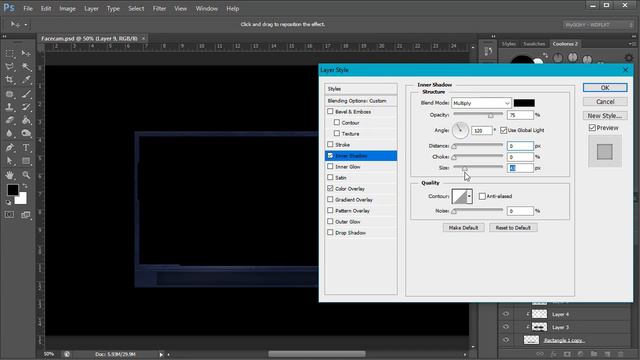Click the black inner shadow color swatch

coord(524,103)
